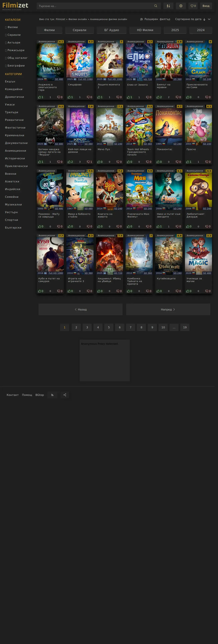218x644 pixels.
Task: Open Хищникът: Убиец на убийци title
Action: pos(109,280)
